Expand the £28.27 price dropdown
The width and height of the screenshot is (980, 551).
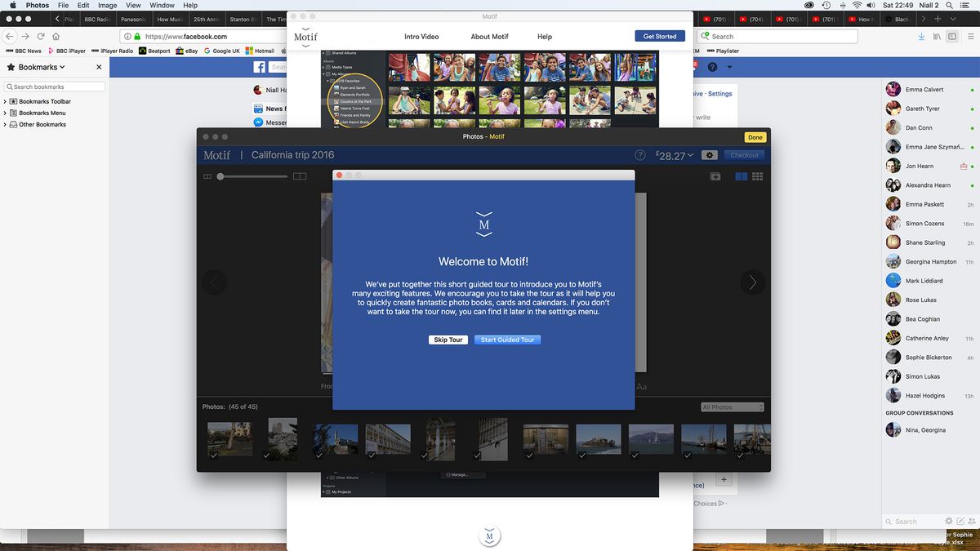675,155
